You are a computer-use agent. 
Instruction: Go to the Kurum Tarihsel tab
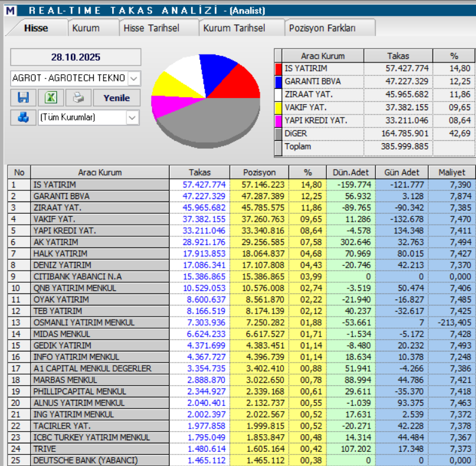point(234,28)
